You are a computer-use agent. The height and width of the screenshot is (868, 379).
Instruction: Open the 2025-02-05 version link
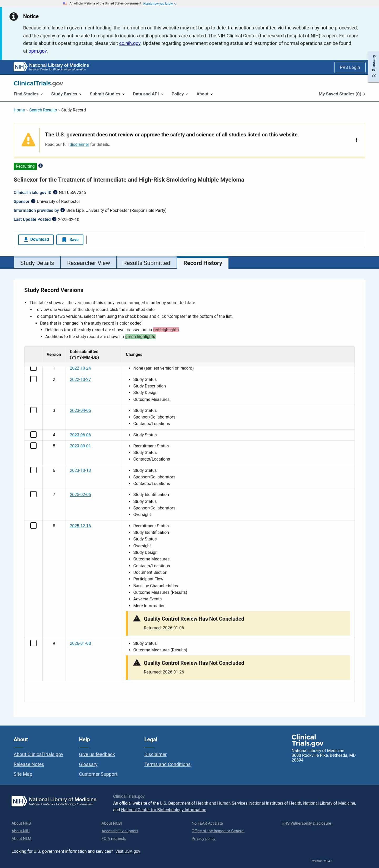coord(80,495)
